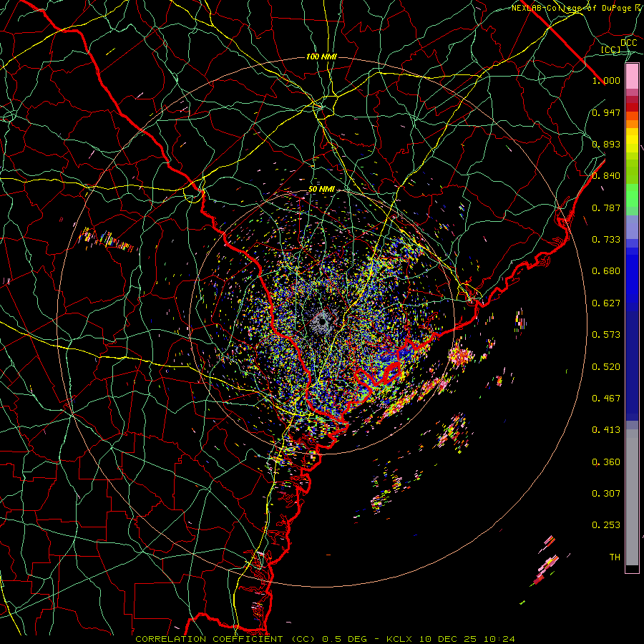
Task: Click the 50 NMI range ring label
Action: (321, 190)
